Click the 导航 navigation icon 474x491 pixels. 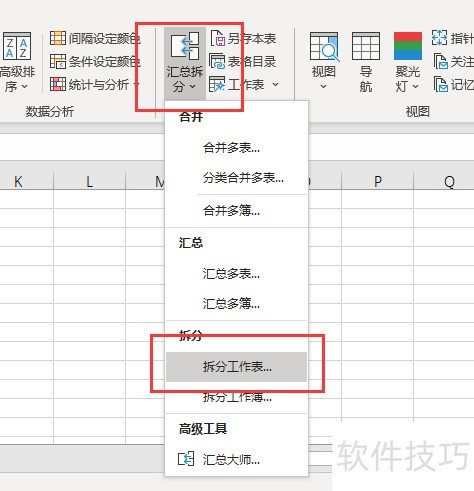tap(366, 46)
